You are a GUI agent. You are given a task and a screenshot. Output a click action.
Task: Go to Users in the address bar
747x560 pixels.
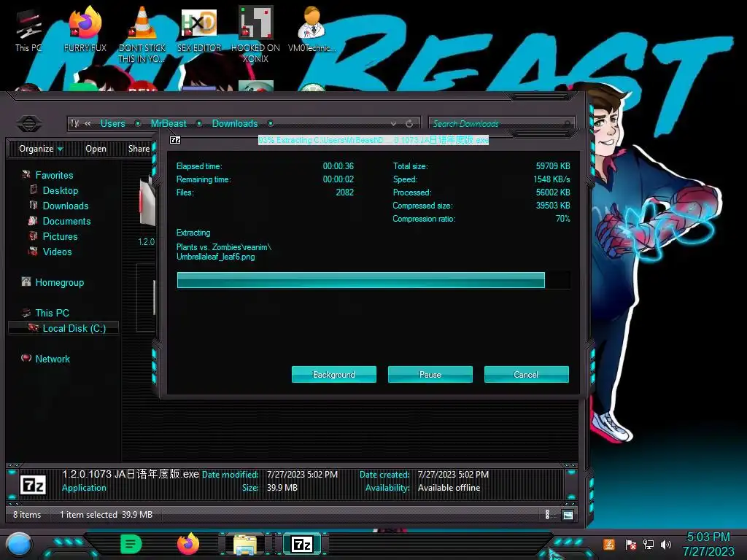[112, 123]
